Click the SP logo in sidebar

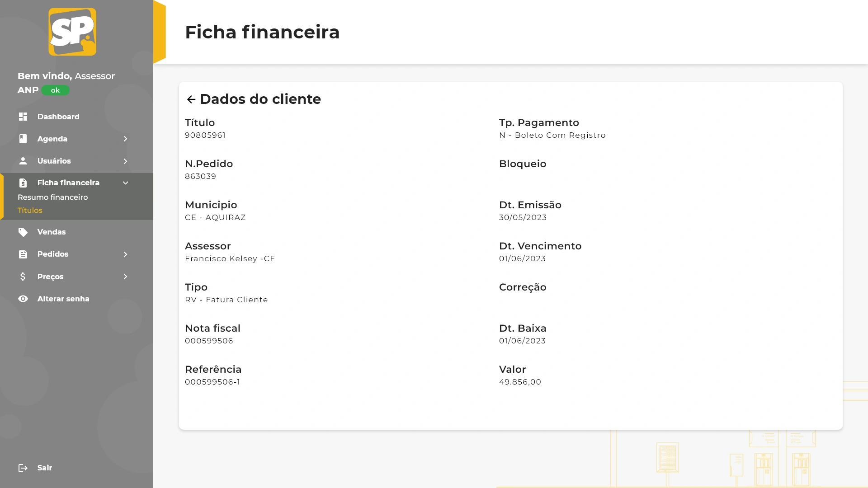pos(72,32)
